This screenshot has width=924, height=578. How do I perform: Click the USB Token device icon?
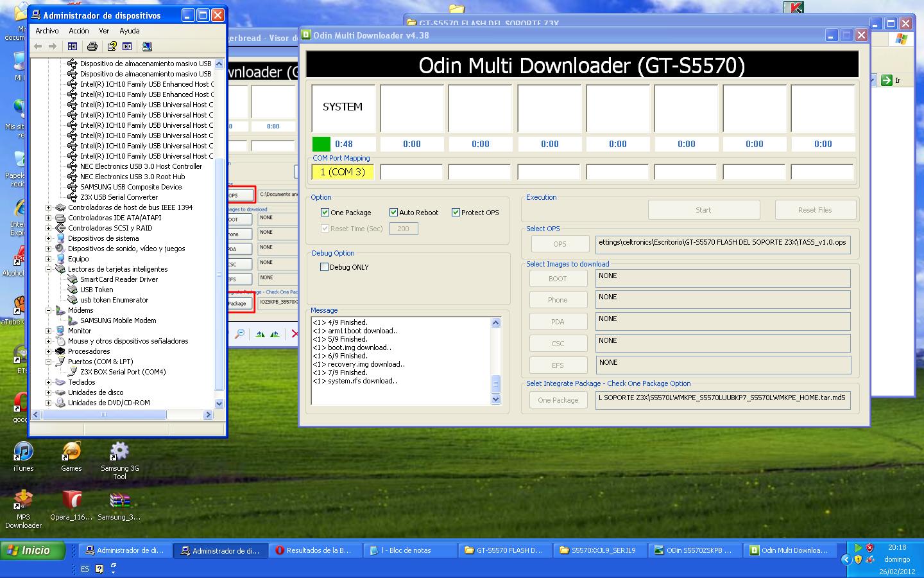pyautogui.click(x=73, y=290)
